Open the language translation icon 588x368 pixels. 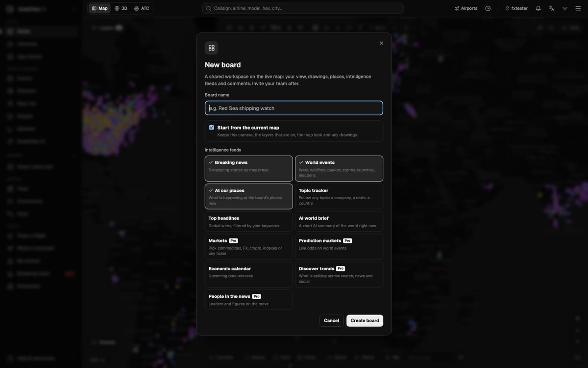point(552,8)
